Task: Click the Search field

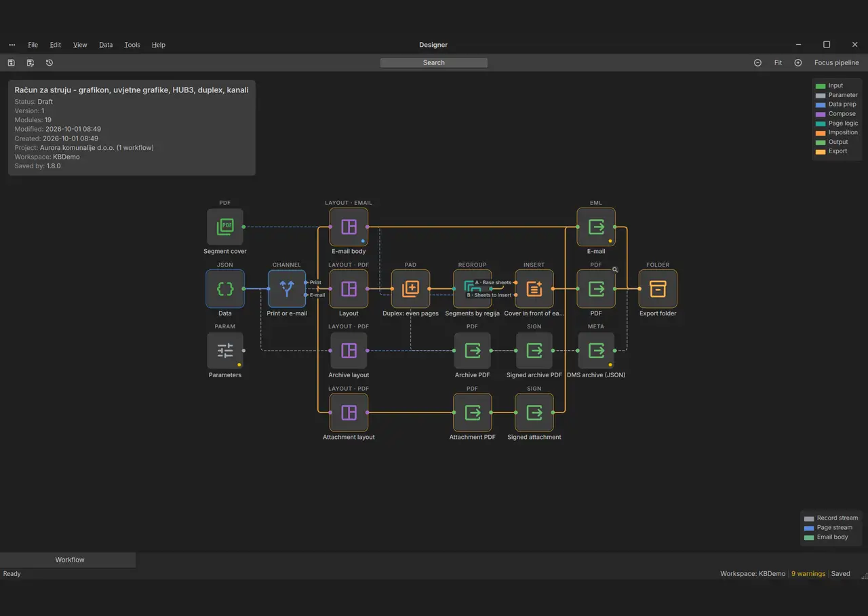Action: 434,62
